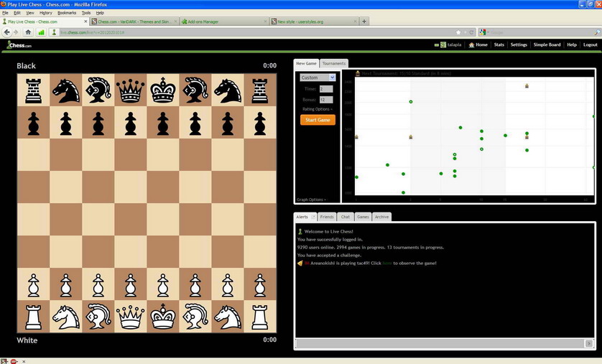Click the green signal bars toolbar icon

pos(41,32)
